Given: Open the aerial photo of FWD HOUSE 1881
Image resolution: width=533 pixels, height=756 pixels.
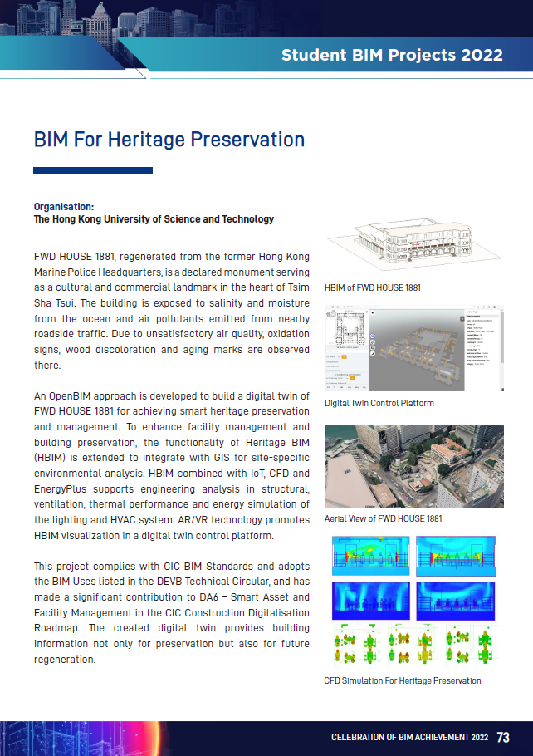Looking at the screenshot, I should (x=414, y=466).
